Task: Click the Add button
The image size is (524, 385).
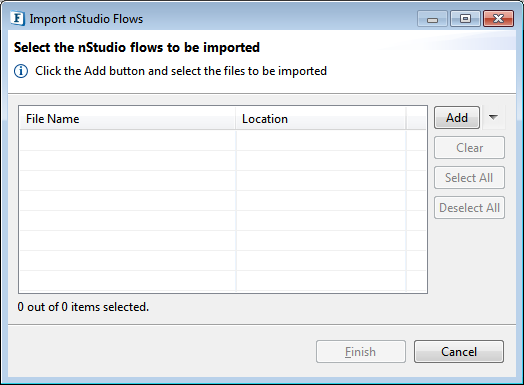Action: click(x=457, y=118)
